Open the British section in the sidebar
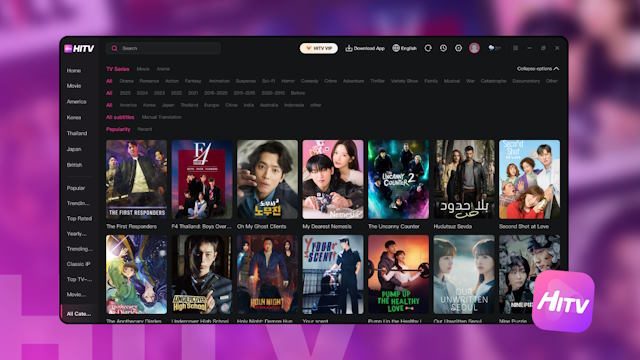The width and height of the screenshot is (640, 360). pos(74,165)
